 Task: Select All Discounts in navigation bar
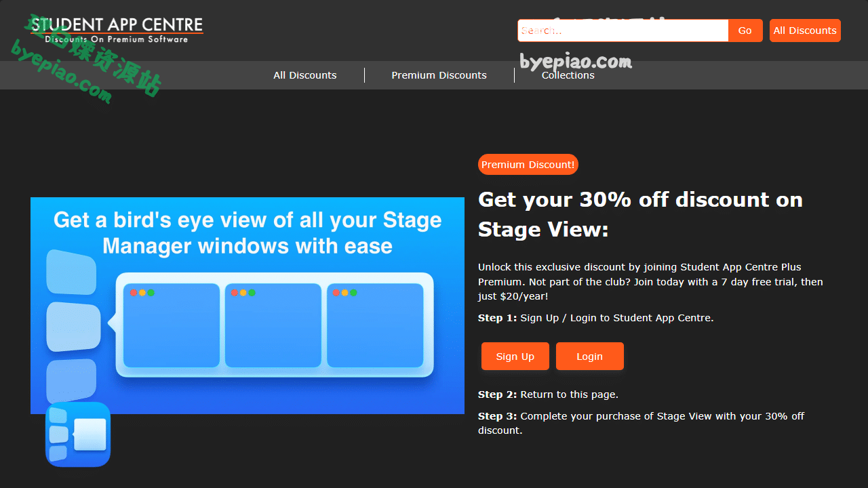point(305,75)
